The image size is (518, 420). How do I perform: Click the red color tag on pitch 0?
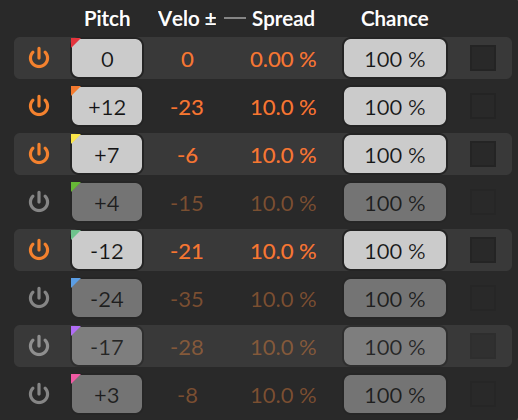(x=75, y=42)
